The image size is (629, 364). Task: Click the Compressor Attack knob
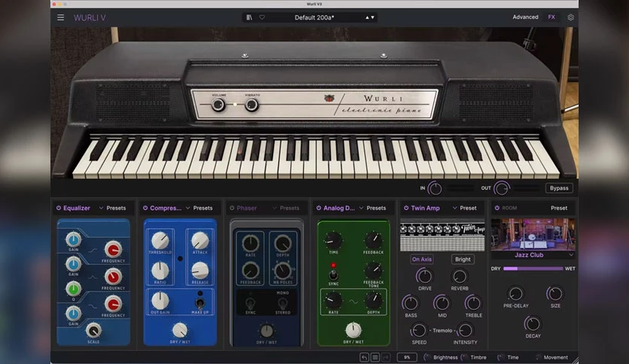(x=200, y=241)
